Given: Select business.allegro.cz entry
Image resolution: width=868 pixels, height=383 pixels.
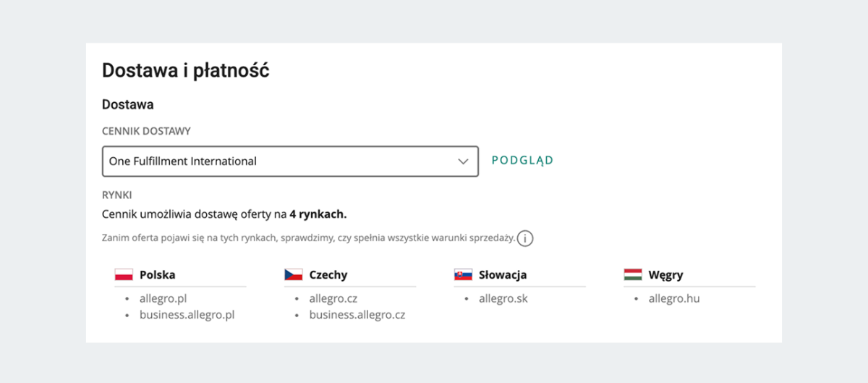Looking at the screenshot, I should (357, 315).
